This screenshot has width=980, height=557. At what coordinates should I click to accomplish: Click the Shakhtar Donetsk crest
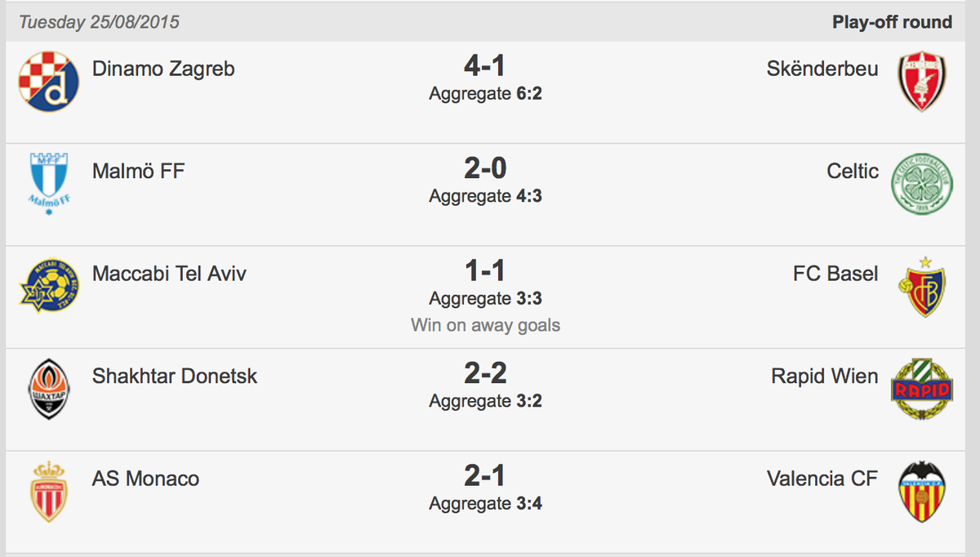[x=48, y=390]
